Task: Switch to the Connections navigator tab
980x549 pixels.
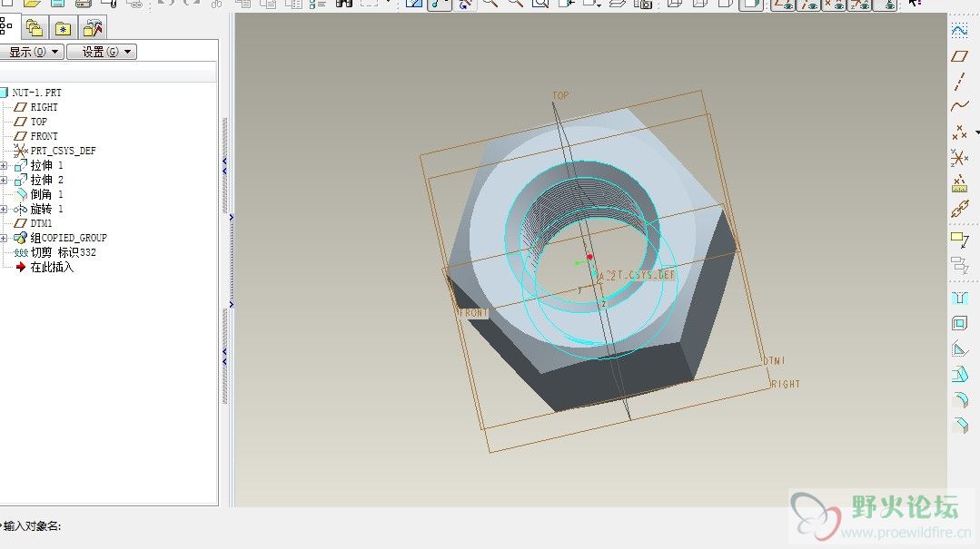Action: pos(93,28)
